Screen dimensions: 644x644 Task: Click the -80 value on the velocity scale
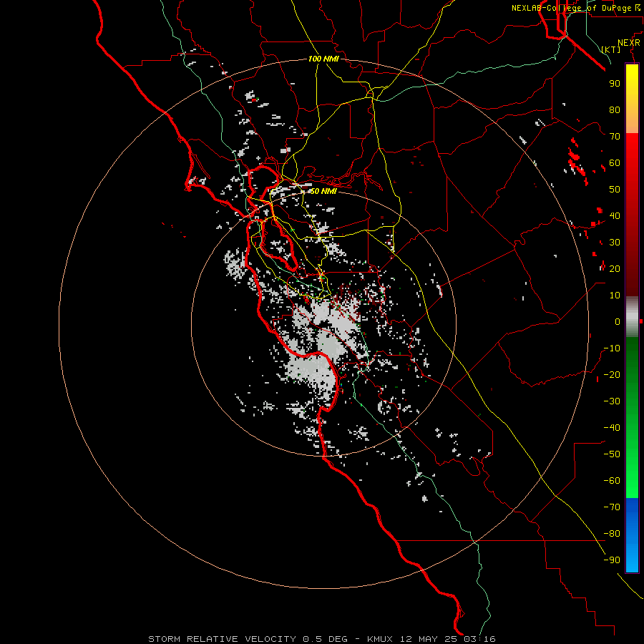(x=612, y=534)
